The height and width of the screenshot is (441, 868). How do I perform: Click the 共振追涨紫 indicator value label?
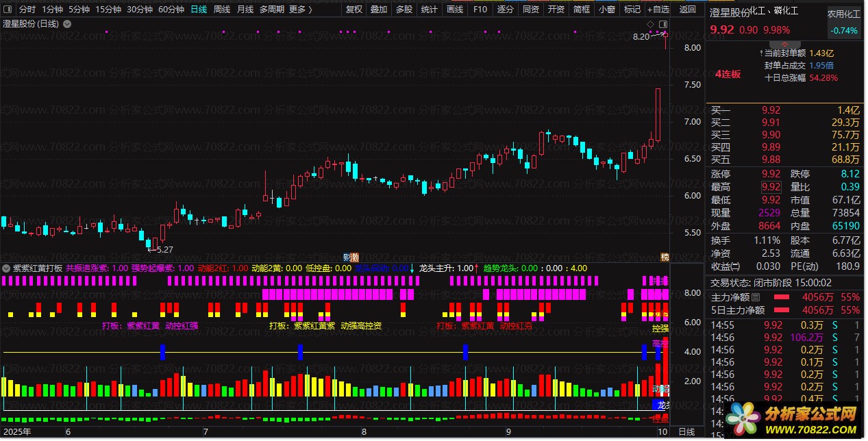click(97, 268)
